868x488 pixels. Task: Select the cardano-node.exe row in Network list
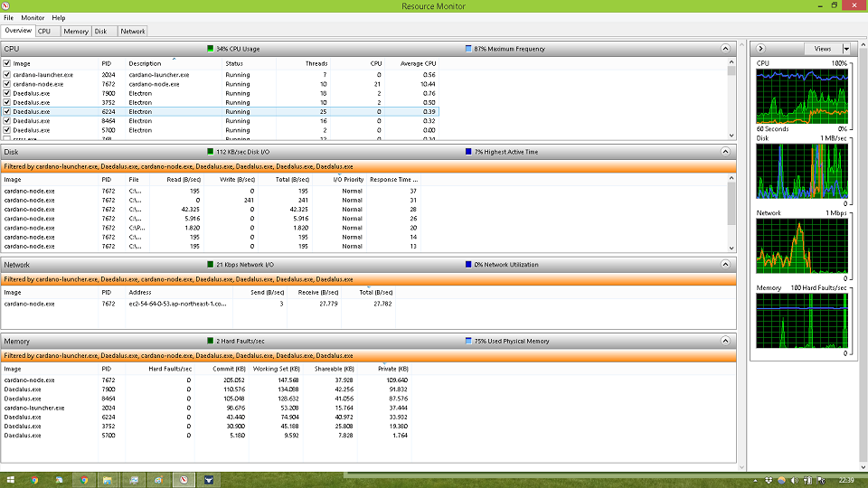point(199,304)
